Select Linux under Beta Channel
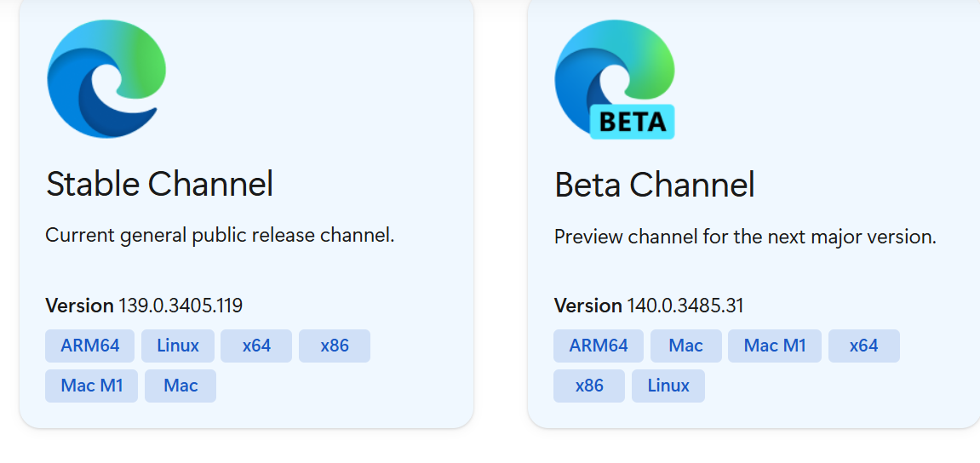This screenshot has height=463, width=980. tap(668, 386)
